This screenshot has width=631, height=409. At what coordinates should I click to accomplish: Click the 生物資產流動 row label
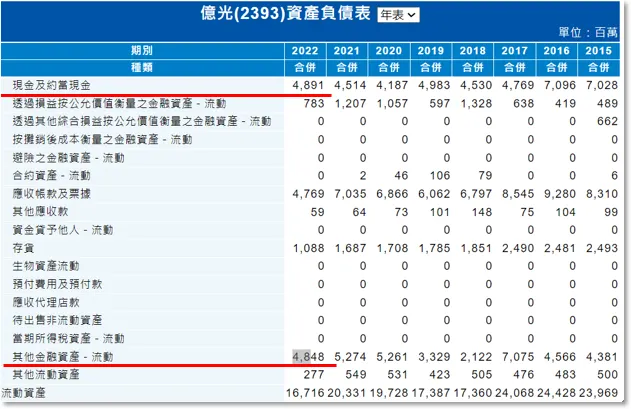tap(46, 266)
